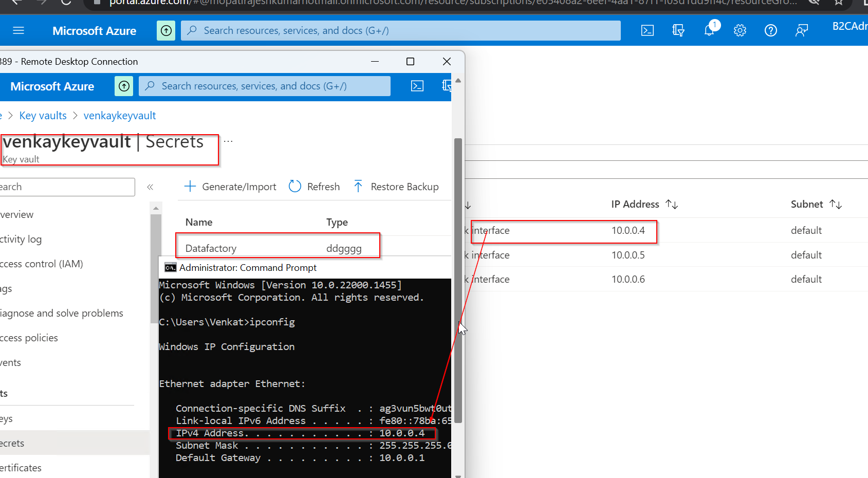Click the Type column header in secrets
Image resolution: width=868 pixels, height=478 pixels.
[x=337, y=222]
